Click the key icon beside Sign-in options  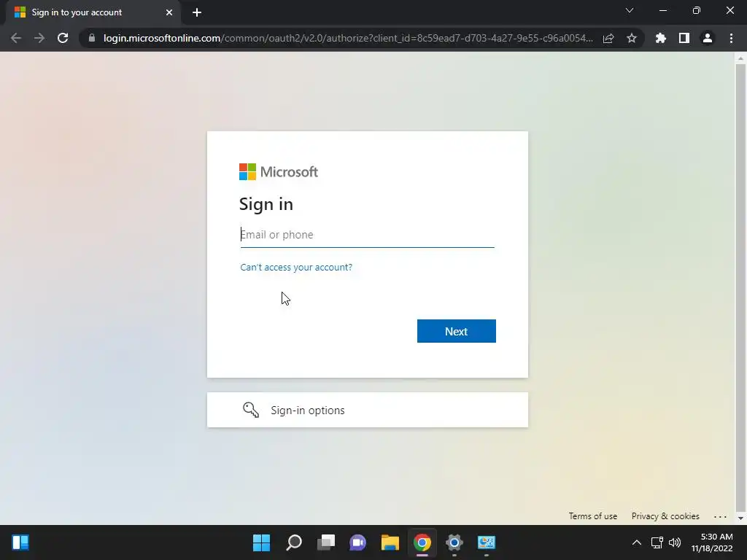tap(251, 410)
